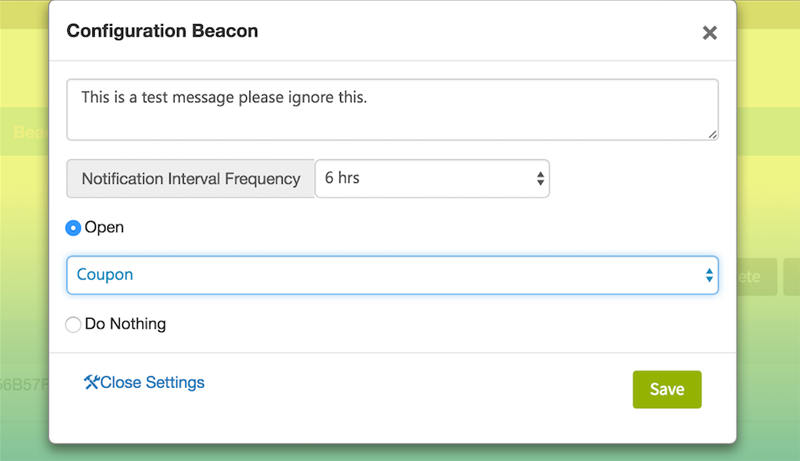Expand the Coupon action dropdown
Viewport: 800px width, 461px height.
click(391, 275)
